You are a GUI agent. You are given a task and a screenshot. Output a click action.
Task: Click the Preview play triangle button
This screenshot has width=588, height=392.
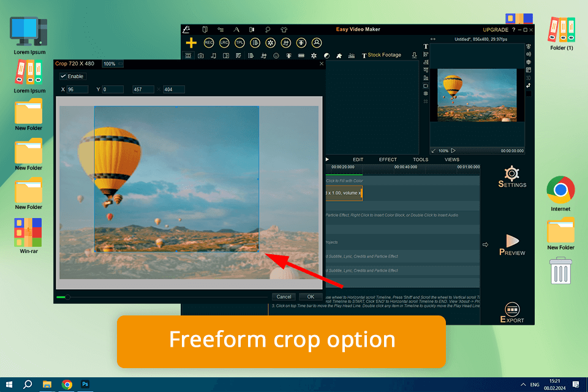coord(512,244)
